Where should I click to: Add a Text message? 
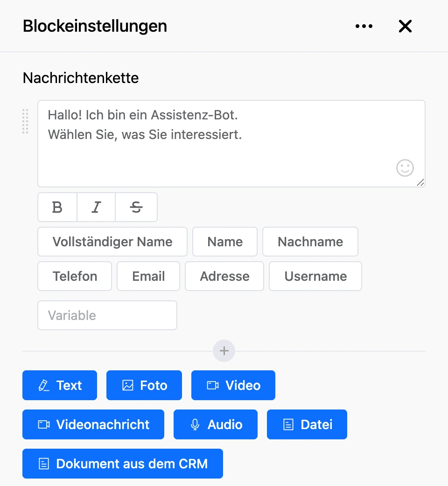coord(60,385)
